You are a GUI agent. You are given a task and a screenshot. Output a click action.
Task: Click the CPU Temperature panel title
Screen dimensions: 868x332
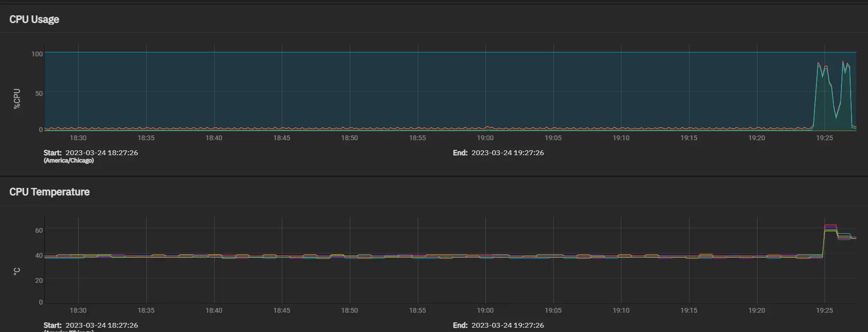point(49,192)
